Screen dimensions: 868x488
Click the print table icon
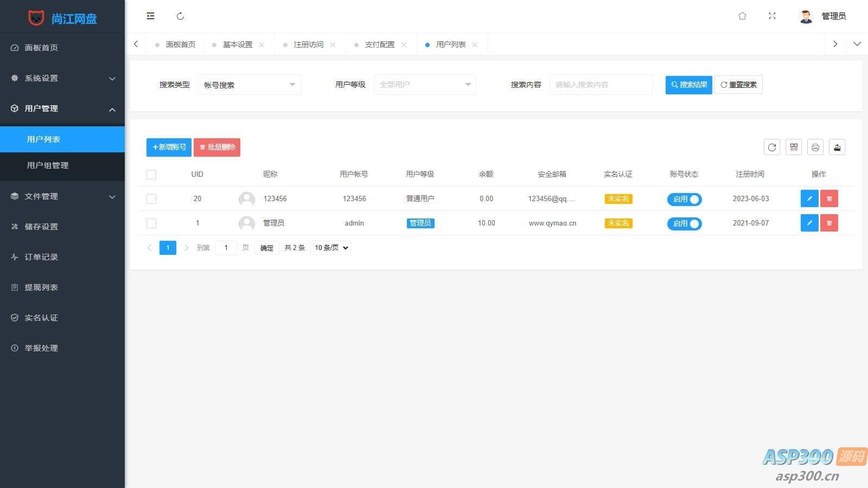[x=815, y=147]
